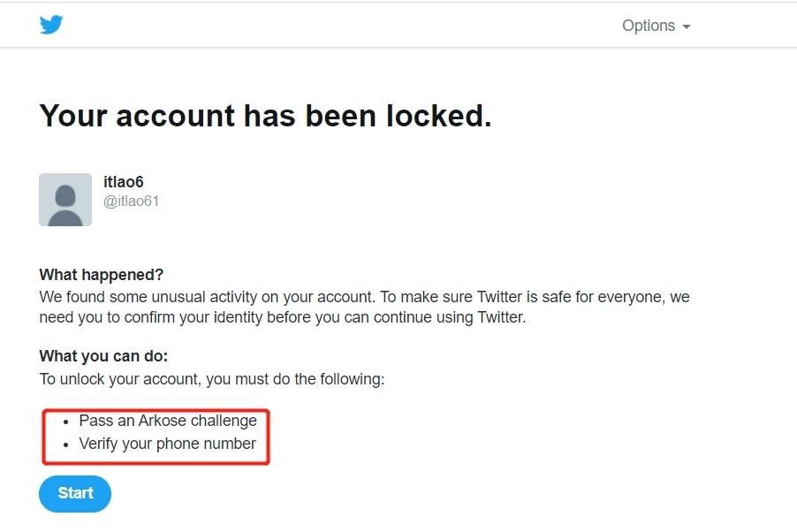Click the "What you can do:" heading
Viewport: 797px width, 532px height.
tap(103, 356)
